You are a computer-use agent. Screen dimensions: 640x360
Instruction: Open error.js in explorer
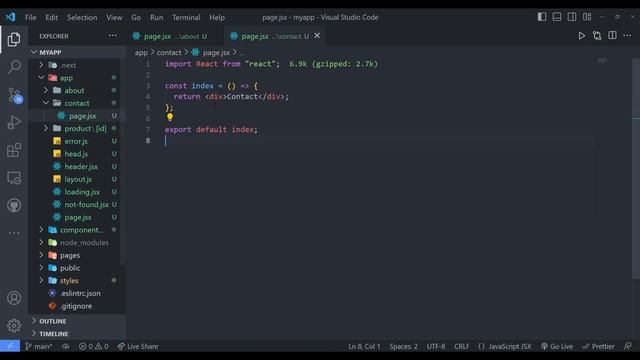[x=76, y=141]
